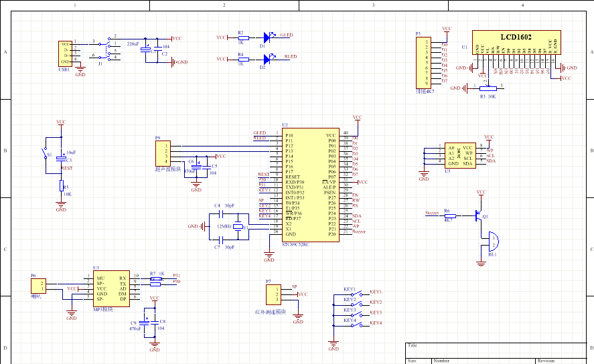Click the "Number" field in the title block
This screenshot has height=364, width=594.
441,361
